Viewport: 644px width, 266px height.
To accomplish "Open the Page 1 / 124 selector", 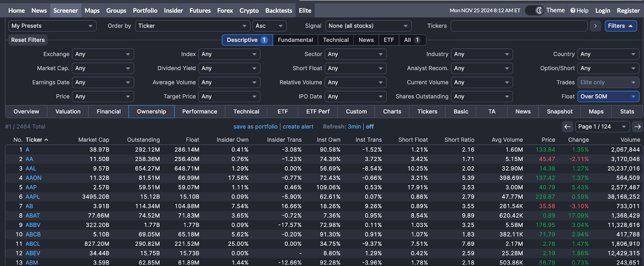I will coord(603,127).
